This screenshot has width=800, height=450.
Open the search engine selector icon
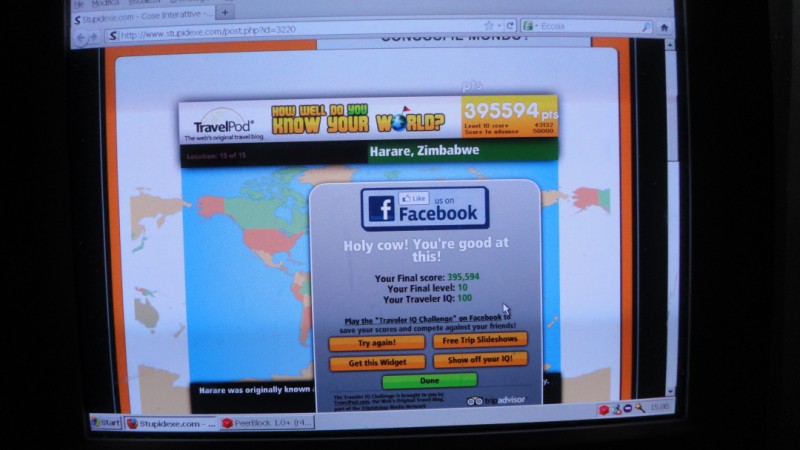(x=529, y=26)
